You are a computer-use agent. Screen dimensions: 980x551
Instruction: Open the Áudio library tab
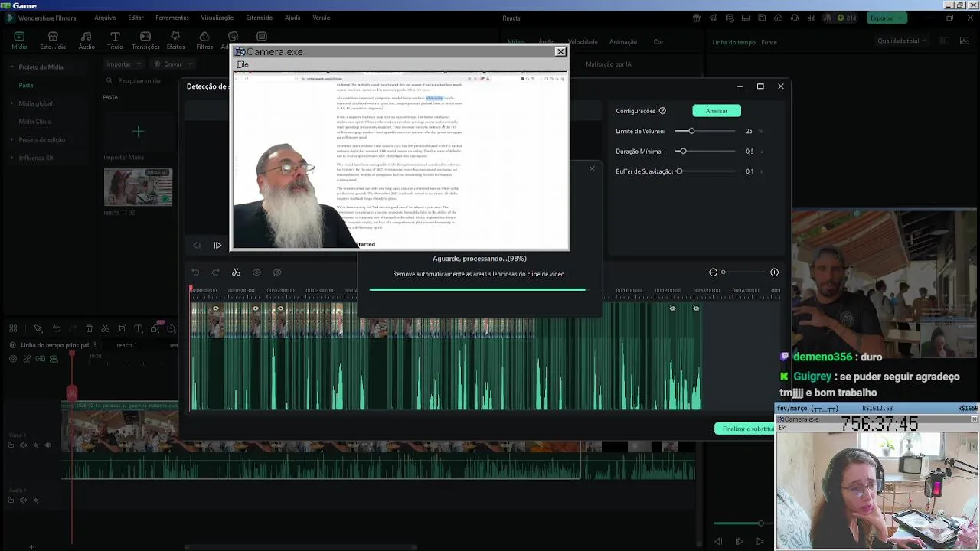click(x=87, y=41)
